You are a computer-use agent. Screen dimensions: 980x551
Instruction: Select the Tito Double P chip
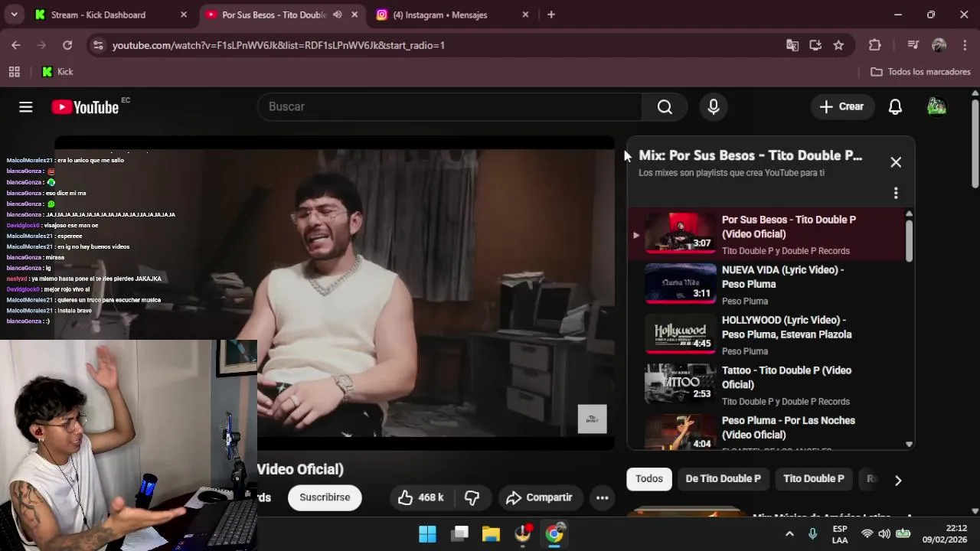tap(813, 479)
